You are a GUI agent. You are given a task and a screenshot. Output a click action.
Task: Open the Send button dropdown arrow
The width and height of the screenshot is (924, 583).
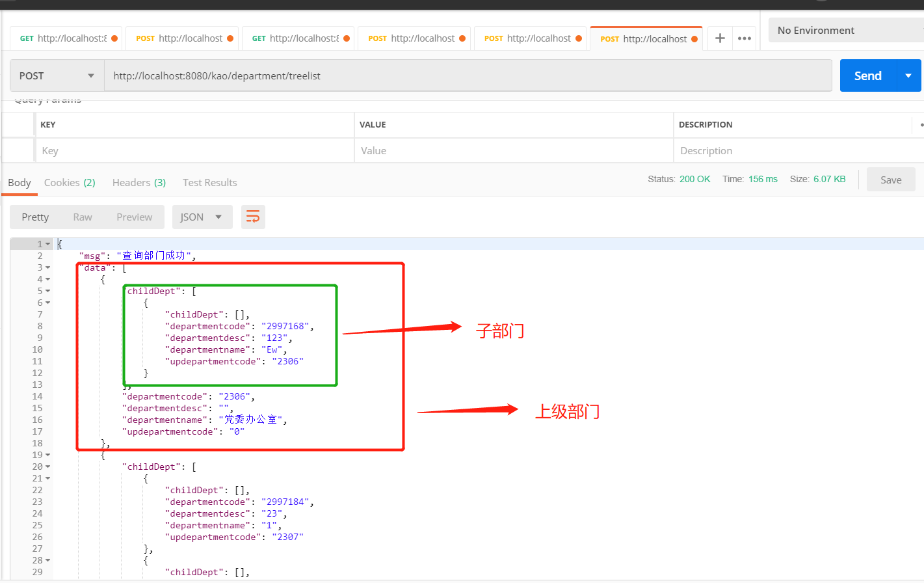[908, 75]
